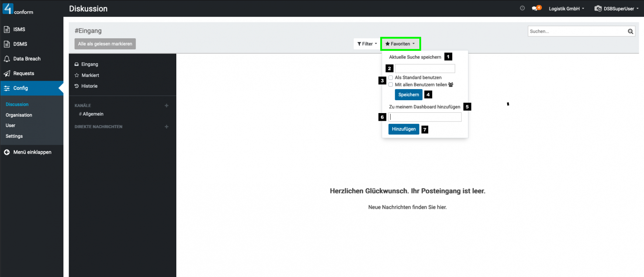Open the chat notifications bubble icon
644x277 pixels.
pyautogui.click(x=535, y=8)
